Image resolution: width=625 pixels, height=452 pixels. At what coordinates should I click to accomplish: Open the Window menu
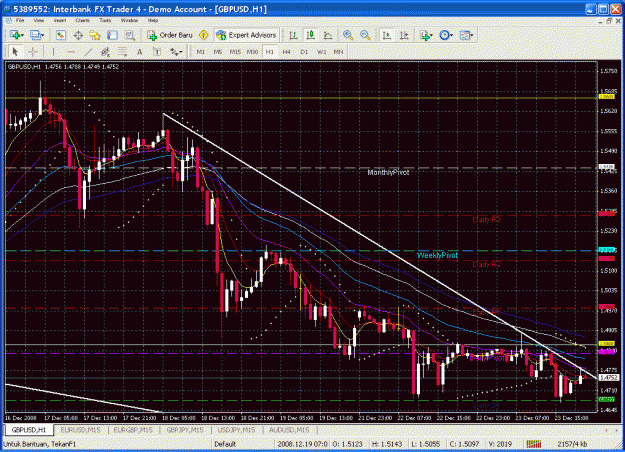click(129, 20)
